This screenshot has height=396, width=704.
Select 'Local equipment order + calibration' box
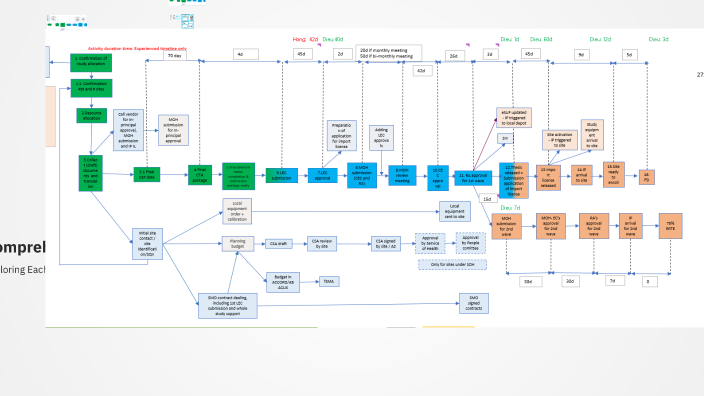click(x=237, y=211)
